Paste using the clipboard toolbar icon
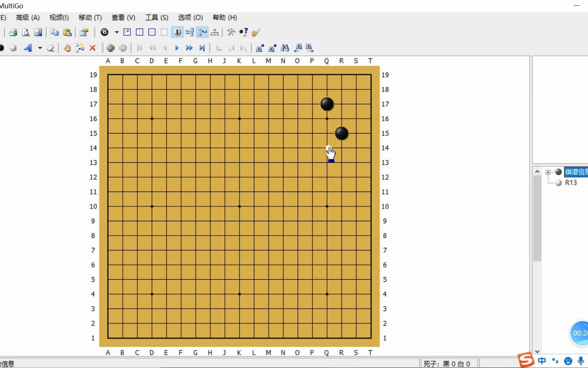This screenshot has height=368, width=588. (67, 32)
